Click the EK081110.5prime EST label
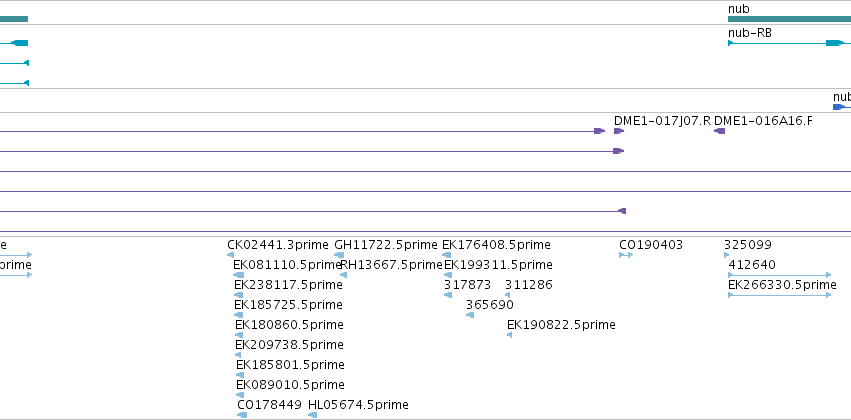This screenshot has width=851, height=420. 287,265
